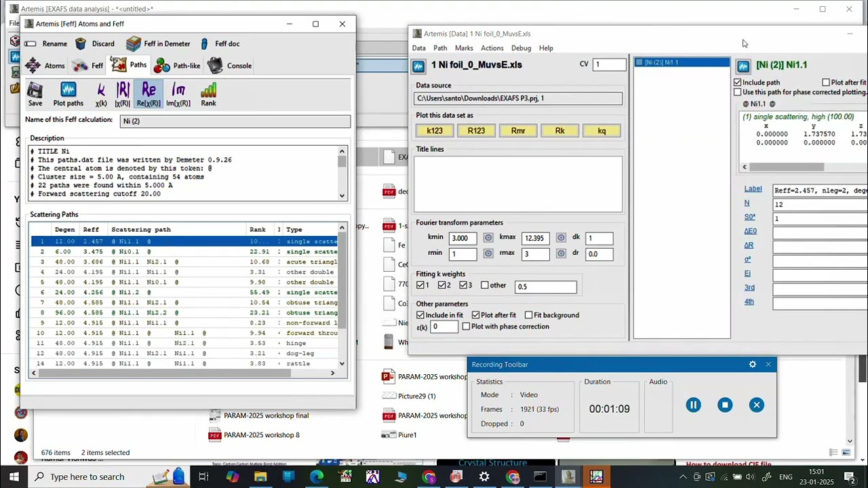The image size is (868, 488).
Task: Toggle Include path checkbox
Action: coord(737,83)
